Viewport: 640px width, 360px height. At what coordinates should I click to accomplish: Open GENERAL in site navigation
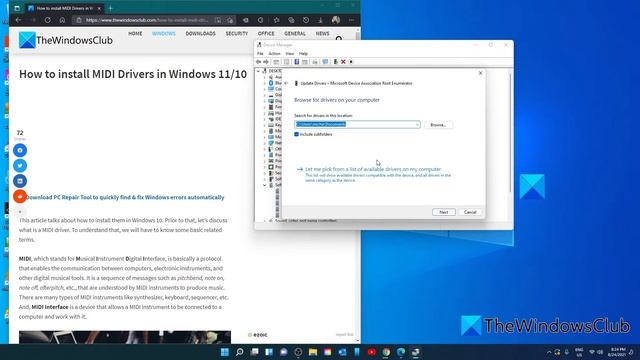tap(295, 33)
